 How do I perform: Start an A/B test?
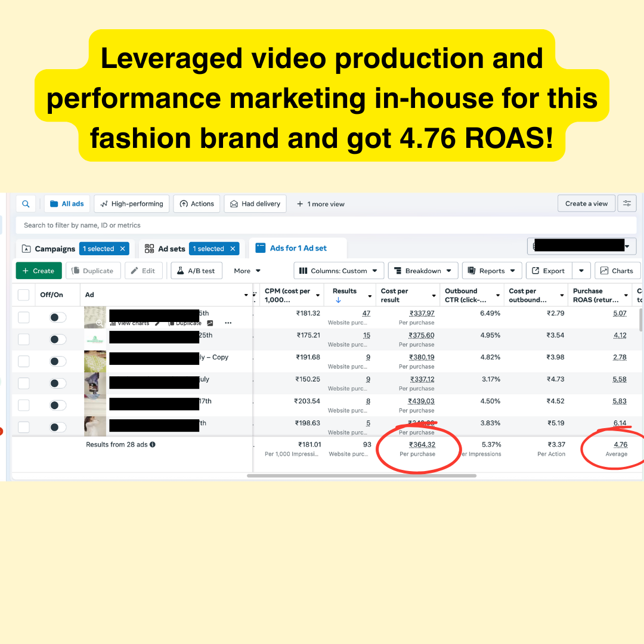coord(196,271)
